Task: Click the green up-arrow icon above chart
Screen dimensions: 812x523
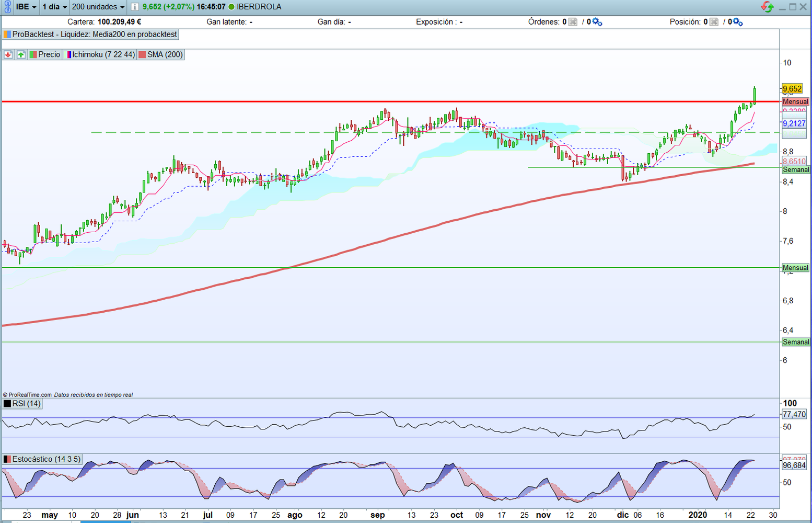Action: [21, 54]
